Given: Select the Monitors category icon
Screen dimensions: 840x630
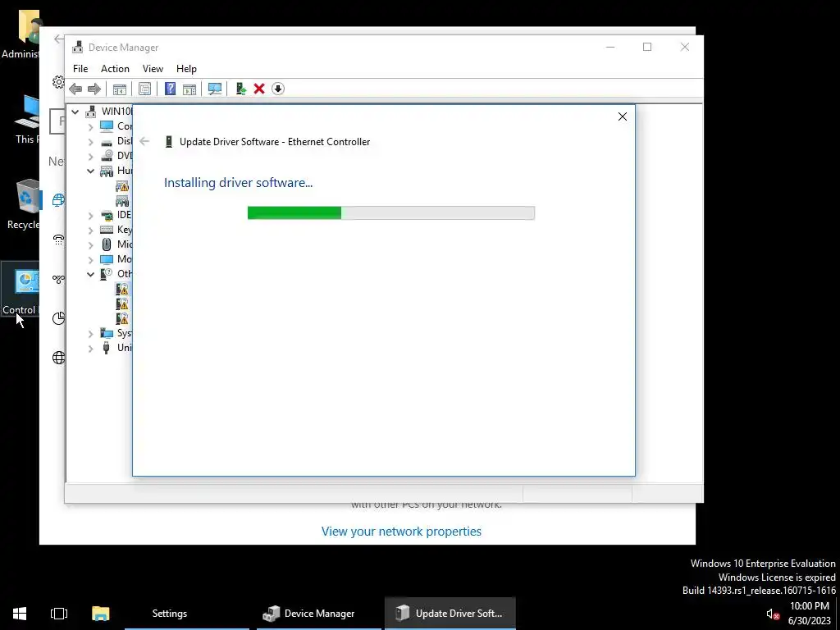Looking at the screenshot, I should coord(107,259).
